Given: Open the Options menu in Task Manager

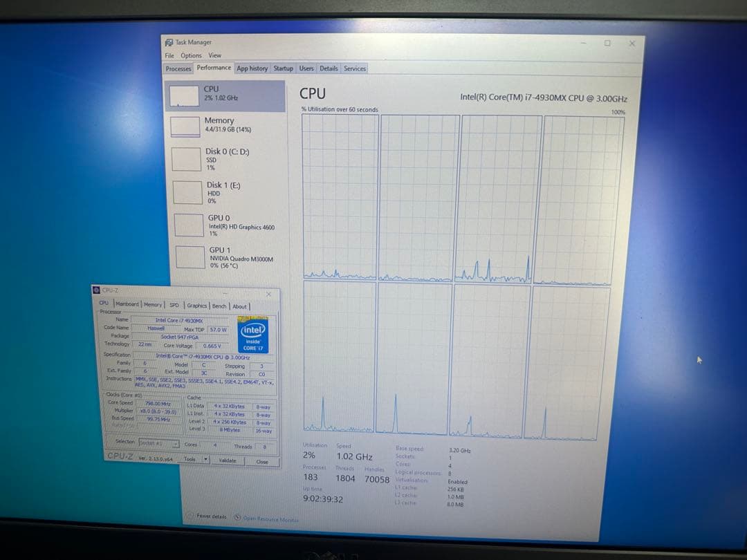Looking at the screenshot, I should point(191,55).
